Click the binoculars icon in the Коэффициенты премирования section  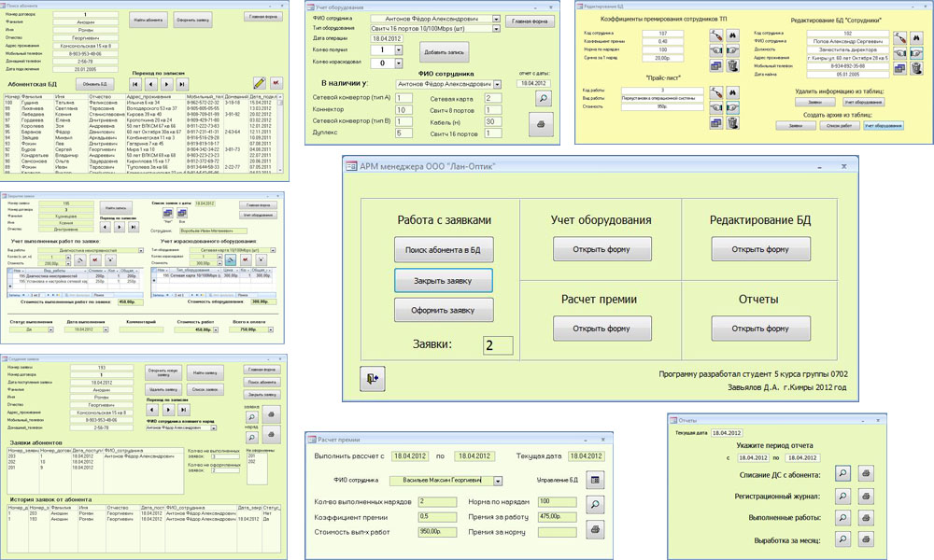pyautogui.click(x=732, y=35)
